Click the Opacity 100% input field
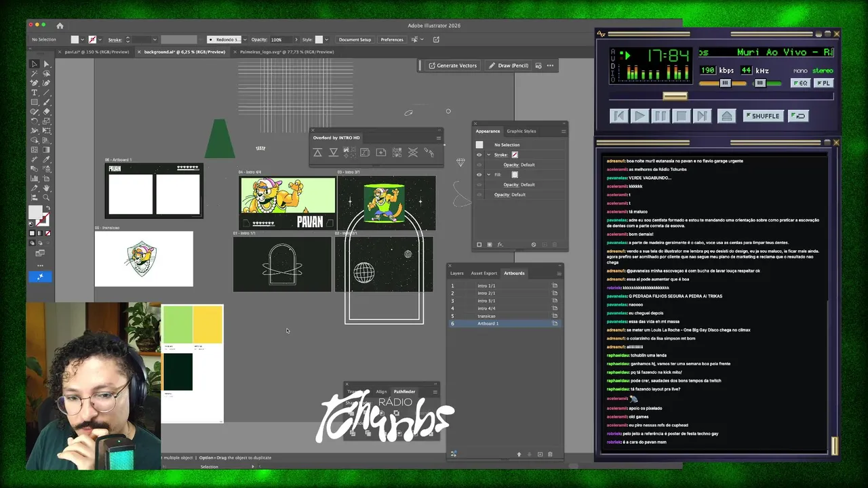This screenshot has height=488, width=868. point(281,39)
